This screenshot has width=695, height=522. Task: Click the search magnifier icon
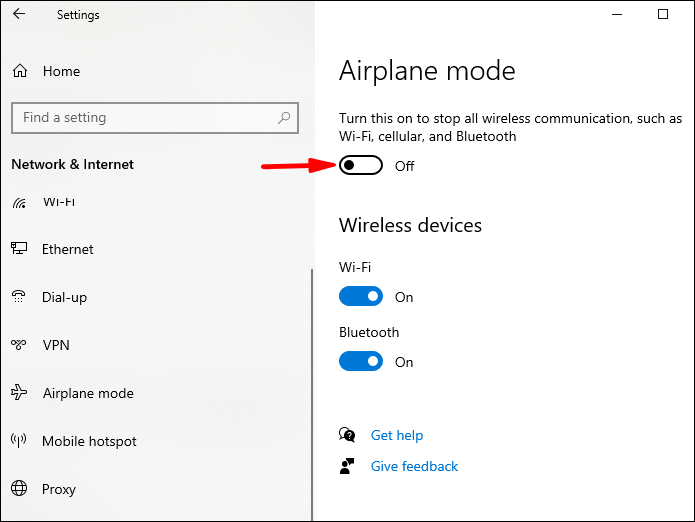click(x=285, y=118)
